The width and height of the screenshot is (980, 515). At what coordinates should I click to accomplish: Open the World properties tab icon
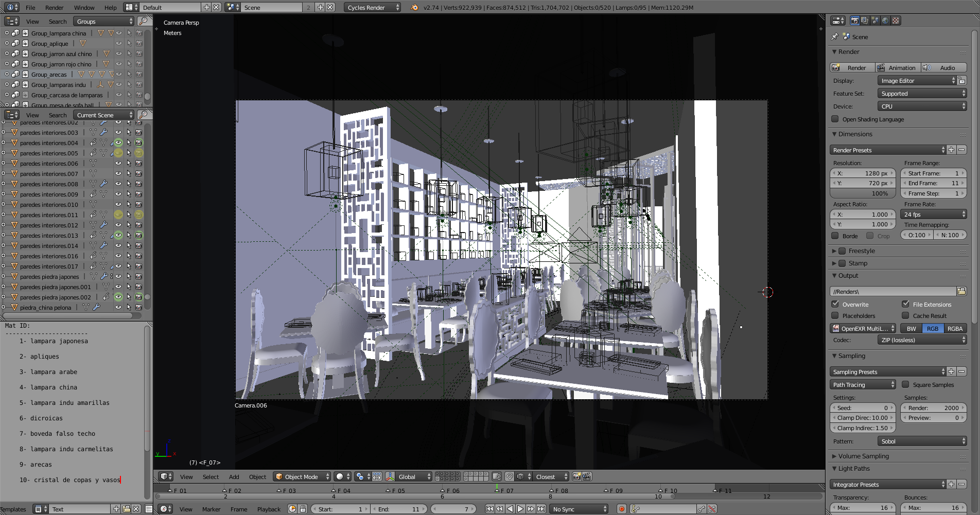885,21
